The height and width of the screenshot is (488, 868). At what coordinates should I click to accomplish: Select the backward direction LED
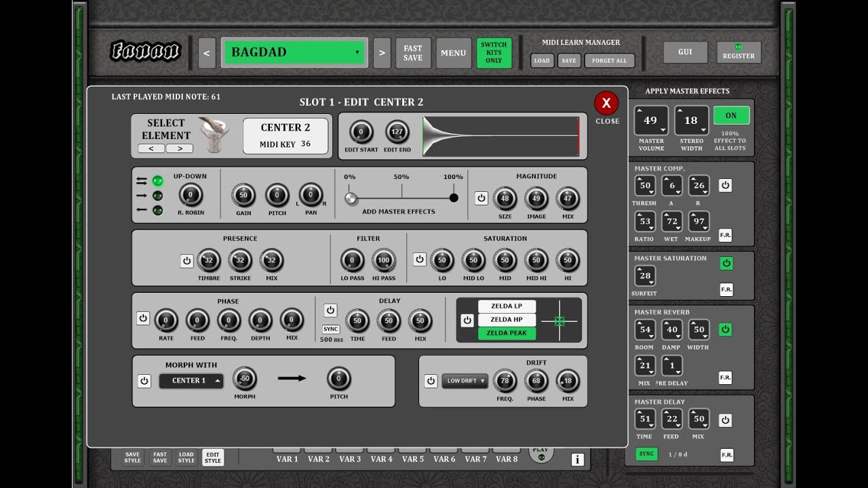tap(157, 210)
